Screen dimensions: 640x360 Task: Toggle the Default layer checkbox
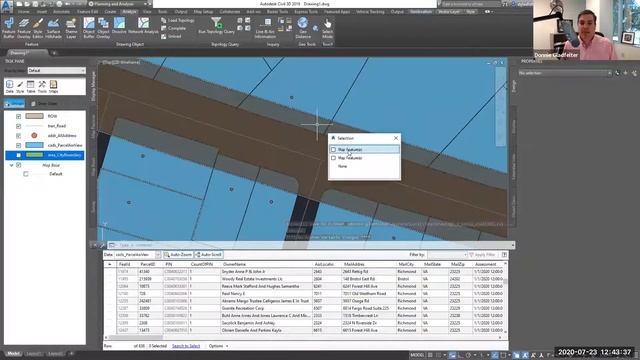26,174
